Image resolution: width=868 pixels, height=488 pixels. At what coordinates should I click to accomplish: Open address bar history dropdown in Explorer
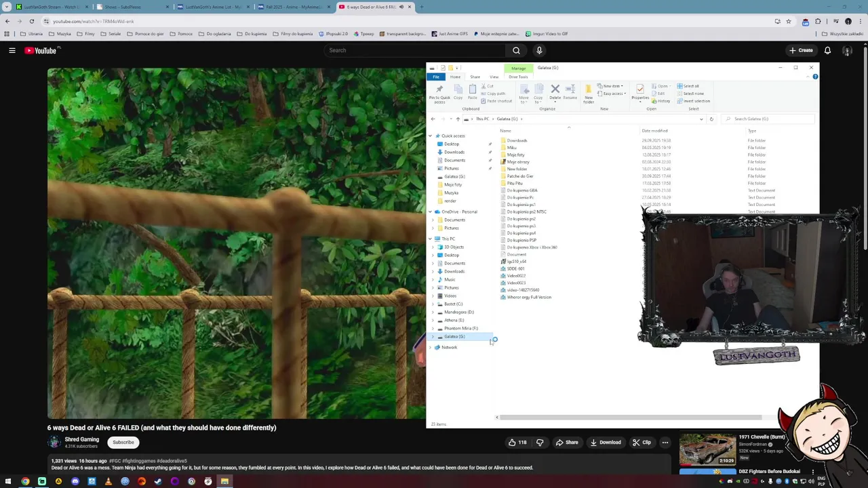pyautogui.click(x=701, y=119)
